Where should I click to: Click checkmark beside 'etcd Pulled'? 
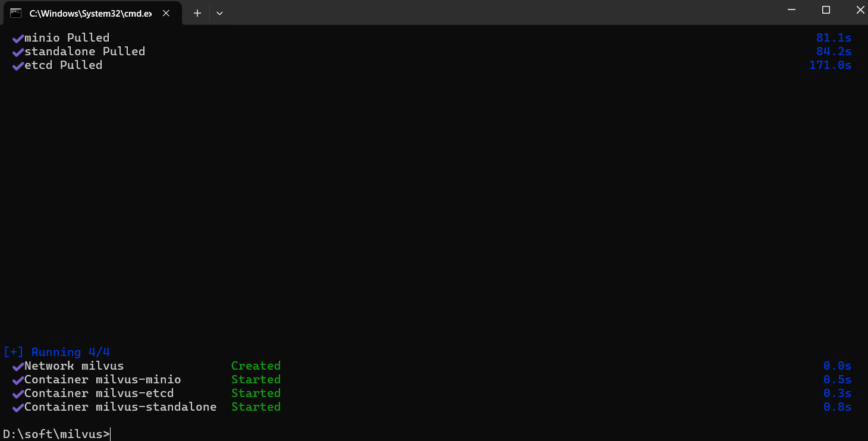[18, 66]
